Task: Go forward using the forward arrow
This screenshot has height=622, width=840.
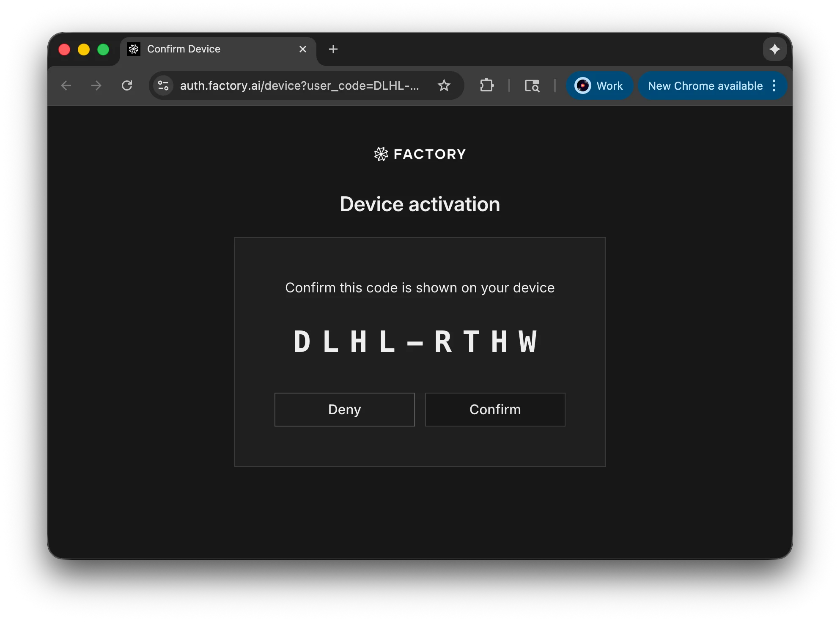Action: point(96,85)
